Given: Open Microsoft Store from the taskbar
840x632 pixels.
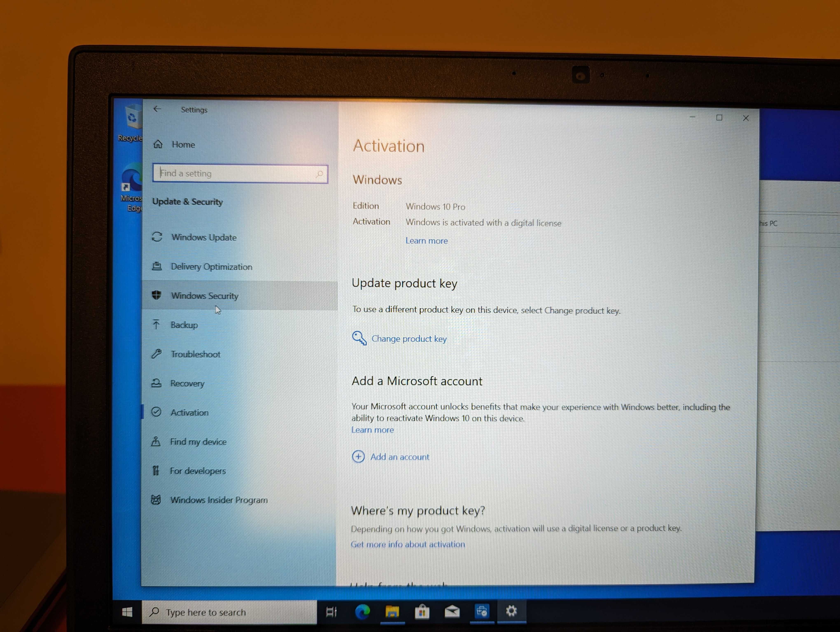Looking at the screenshot, I should (x=422, y=611).
